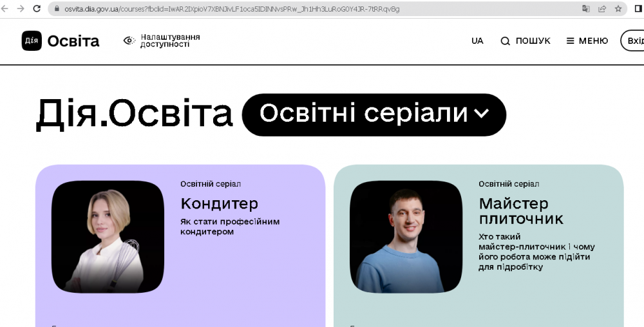Reload the page with the refresh icon
The image size is (644, 327).
coord(37,9)
